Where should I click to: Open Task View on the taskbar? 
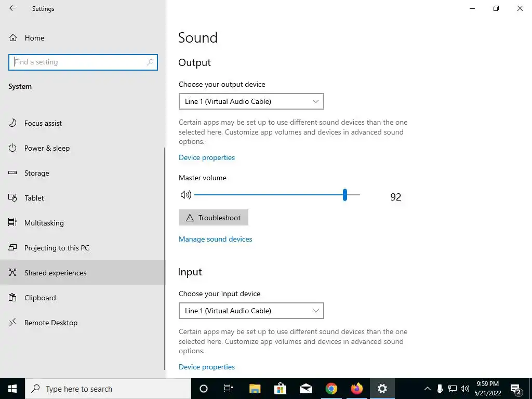tap(229, 389)
